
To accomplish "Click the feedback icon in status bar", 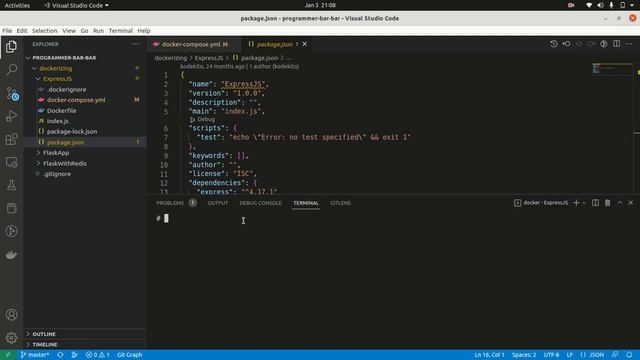I will point(615,355).
